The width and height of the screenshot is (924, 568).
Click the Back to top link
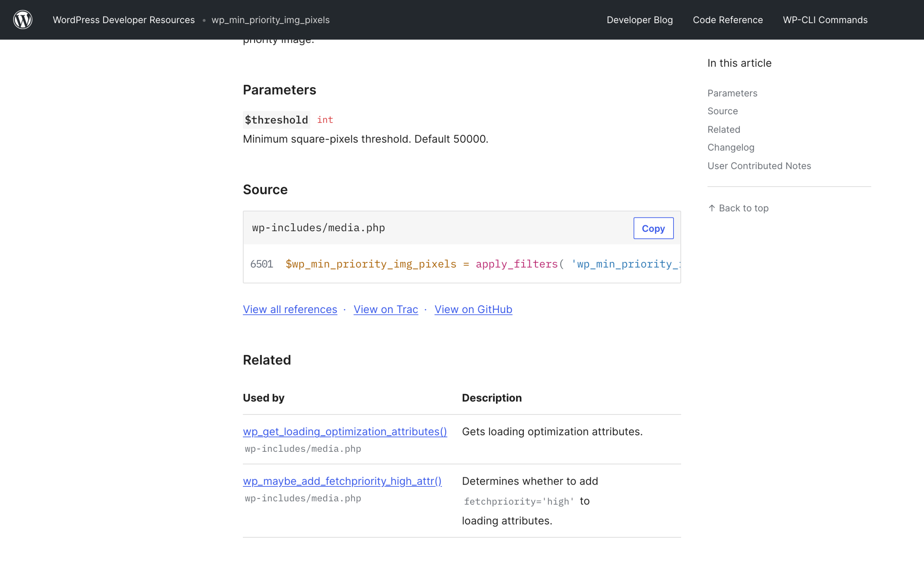click(738, 208)
